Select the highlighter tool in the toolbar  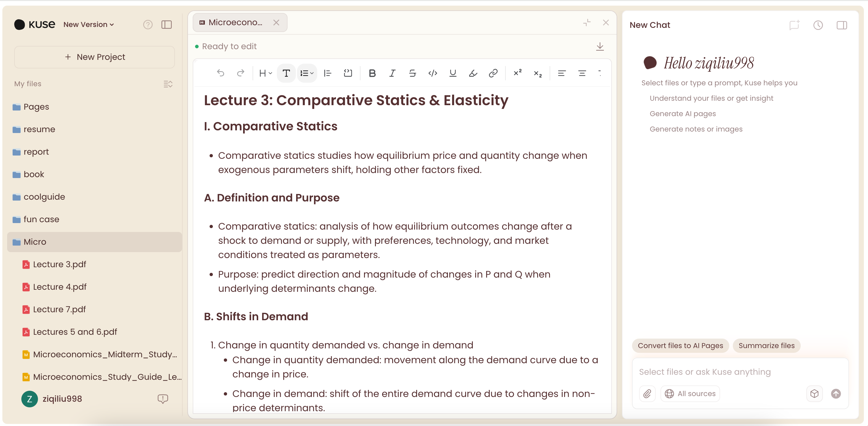point(473,73)
